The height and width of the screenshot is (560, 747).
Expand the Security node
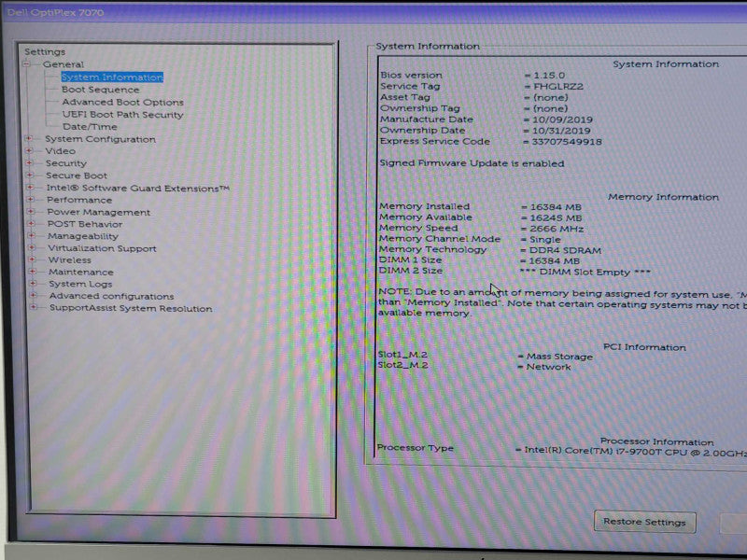[29, 162]
